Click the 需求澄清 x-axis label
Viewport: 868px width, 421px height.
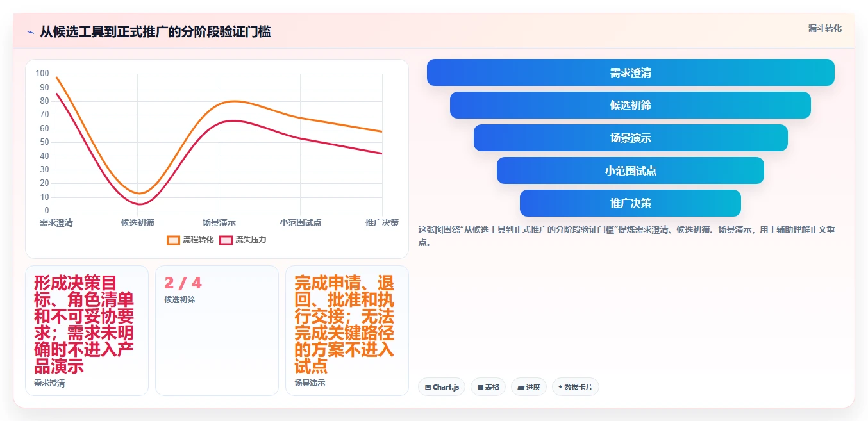(56, 222)
